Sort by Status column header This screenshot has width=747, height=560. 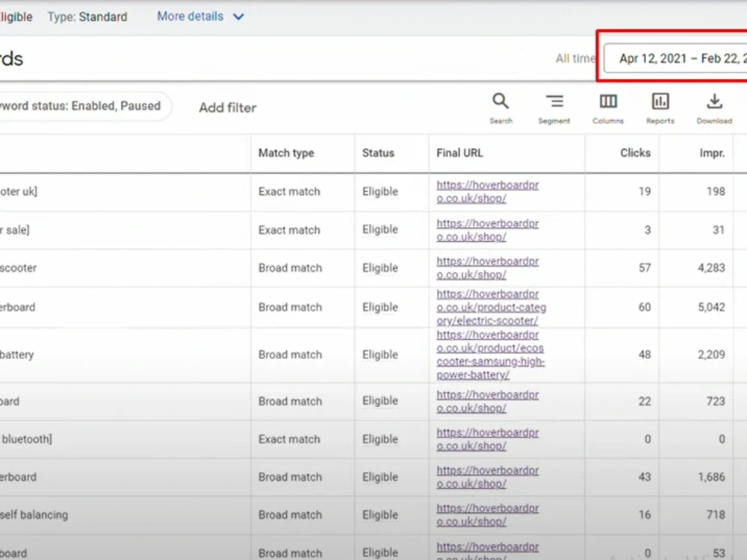pos(378,153)
